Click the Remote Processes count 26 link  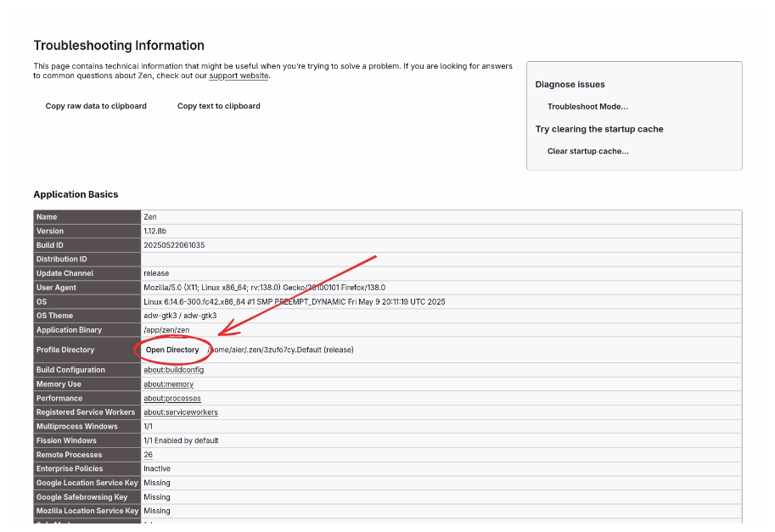pyautogui.click(x=148, y=455)
